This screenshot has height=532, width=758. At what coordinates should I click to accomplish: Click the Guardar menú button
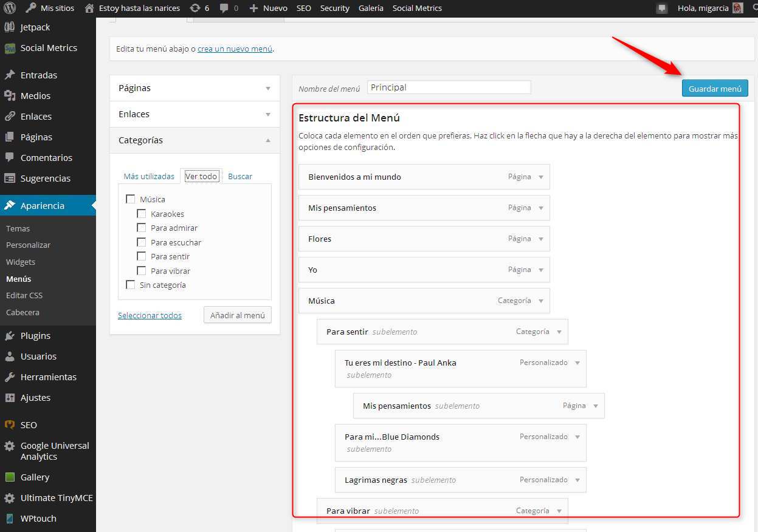tap(715, 88)
